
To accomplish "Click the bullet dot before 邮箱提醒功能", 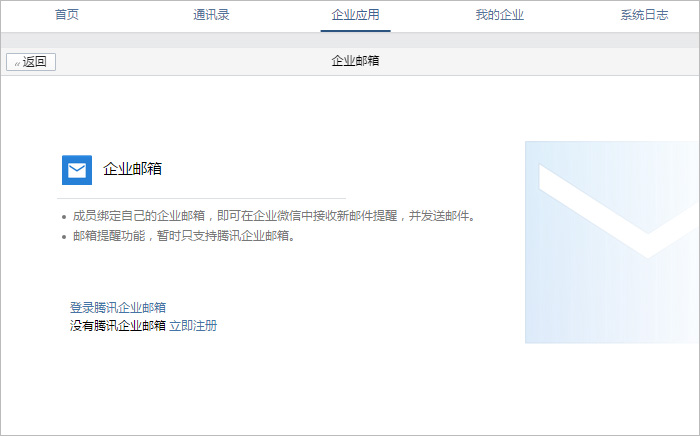I will point(63,237).
